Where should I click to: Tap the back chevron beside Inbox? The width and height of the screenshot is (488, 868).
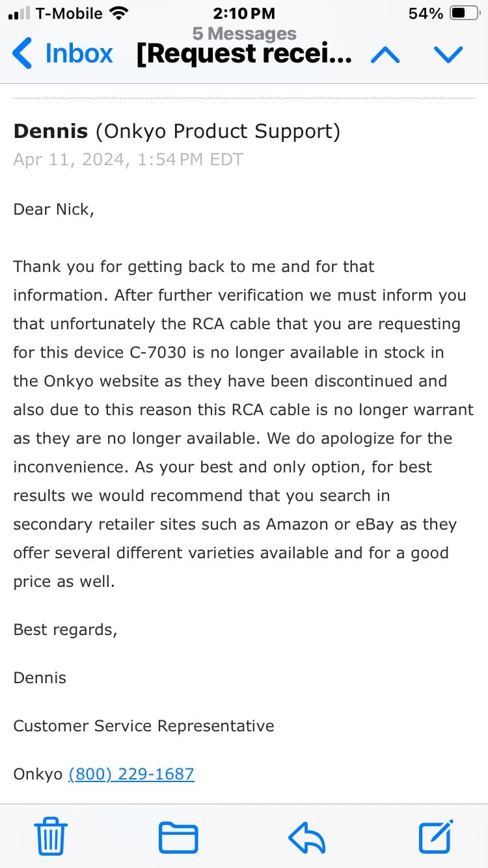click(22, 54)
